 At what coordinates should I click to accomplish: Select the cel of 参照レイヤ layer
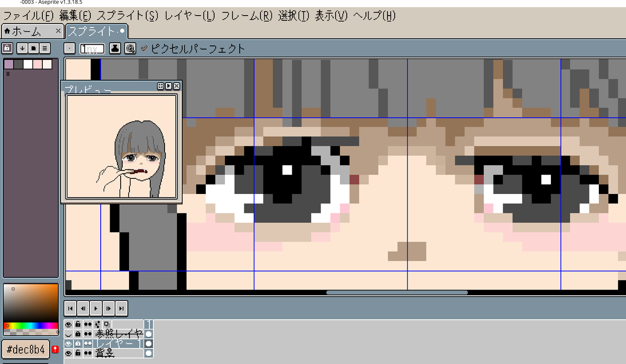(148, 334)
